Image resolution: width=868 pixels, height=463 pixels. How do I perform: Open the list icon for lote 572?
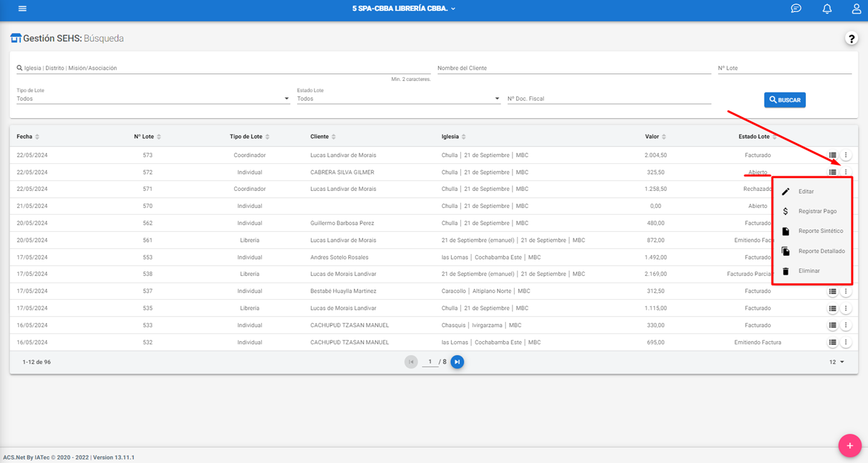[832, 172]
